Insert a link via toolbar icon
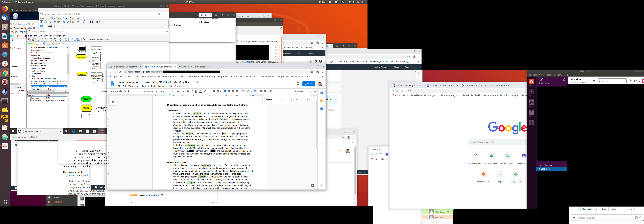 [x=210, y=91]
